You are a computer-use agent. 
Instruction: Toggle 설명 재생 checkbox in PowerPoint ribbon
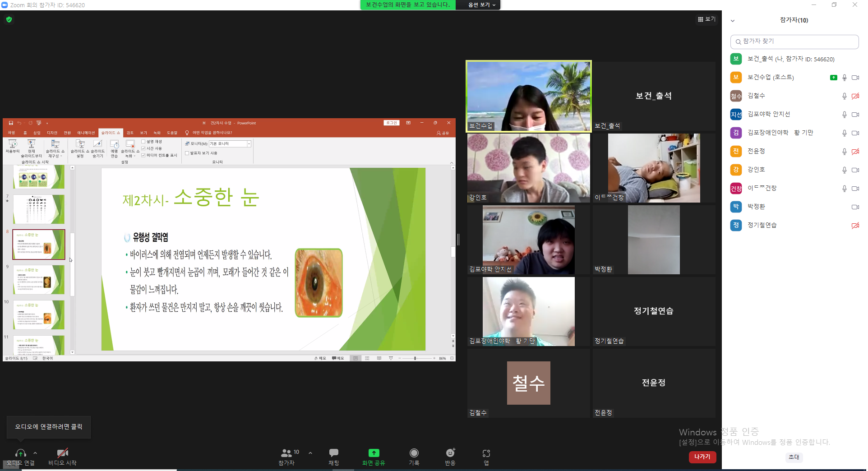point(143,142)
